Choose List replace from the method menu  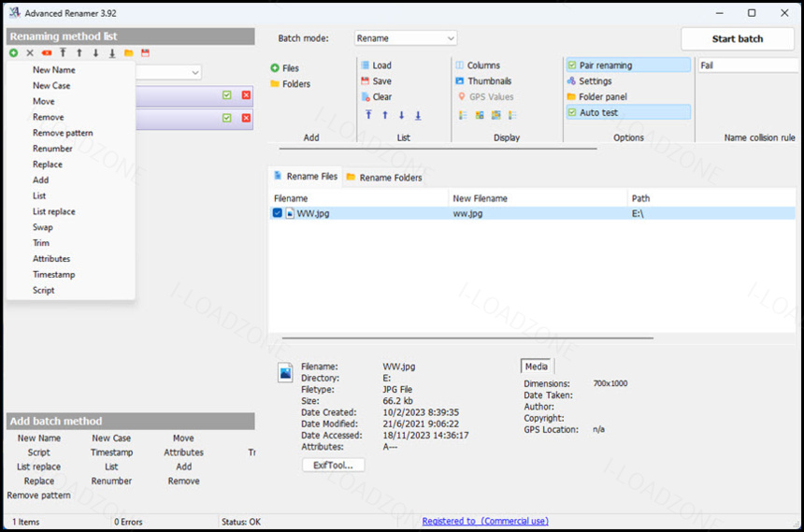point(54,212)
